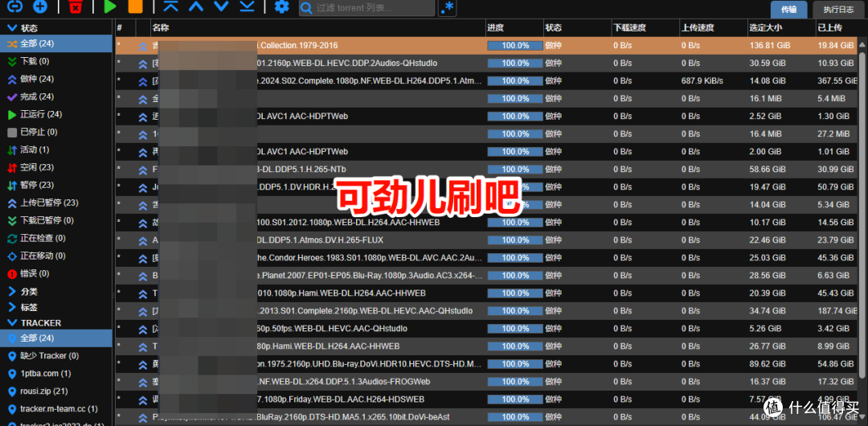The image size is (868, 426).
Task: Select the 正在移动 (0) filter
Action: pyautogui.click(x=56, y=256)
